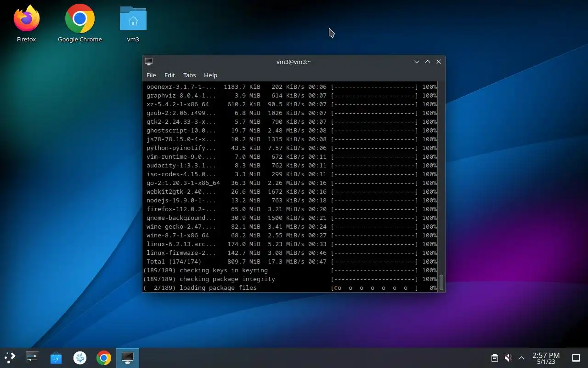Click the 'vim-runtime-9.0....' line
The image size is (588, 368).
pyautogui.click(x=291, y=157)
